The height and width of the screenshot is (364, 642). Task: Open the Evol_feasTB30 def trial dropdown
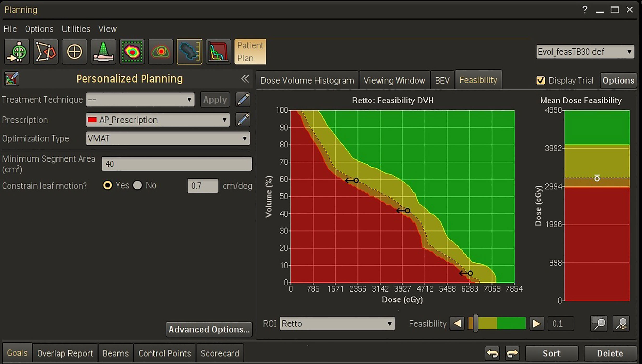coord(585,52)
